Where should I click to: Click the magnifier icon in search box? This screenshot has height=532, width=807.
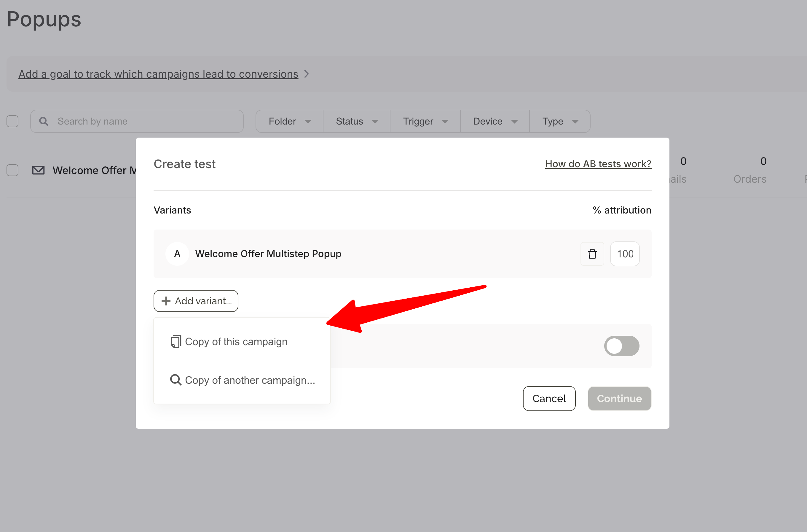click(43, 121)
